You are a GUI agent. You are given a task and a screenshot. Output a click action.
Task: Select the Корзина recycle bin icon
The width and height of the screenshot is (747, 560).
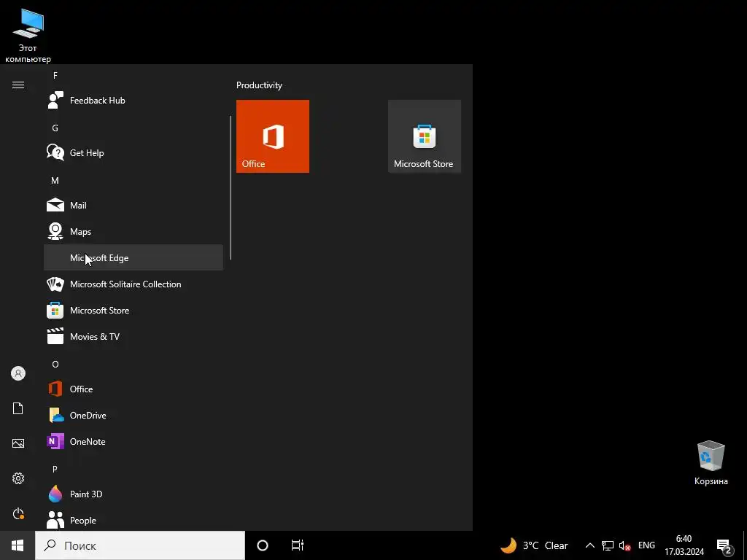click(711, 463)
